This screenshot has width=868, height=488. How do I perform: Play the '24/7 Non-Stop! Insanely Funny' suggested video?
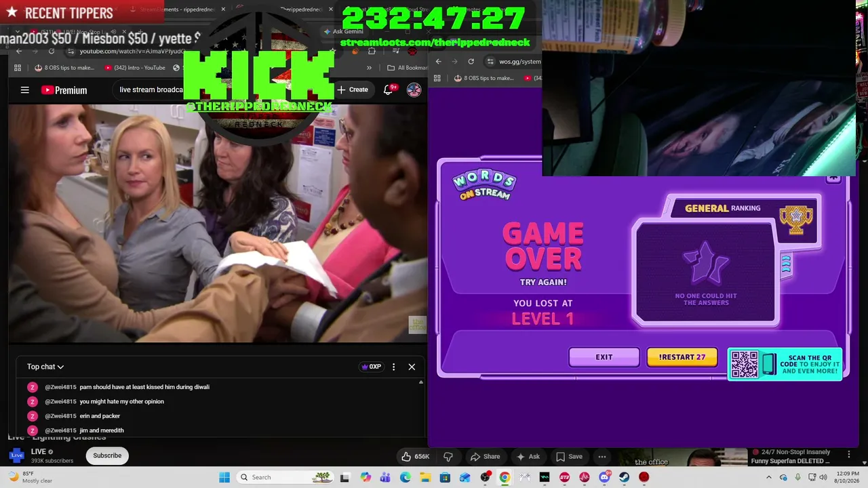pyautogui.click(x=789, y=457)
